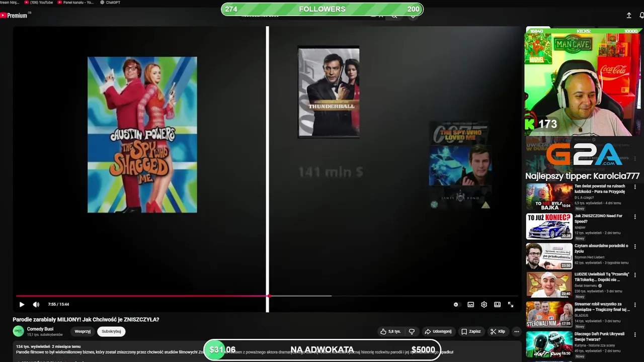The image size is (644, 362).
Task: Open title 'Streamer robił wszystko za pieniądze'
Action: 602,307
